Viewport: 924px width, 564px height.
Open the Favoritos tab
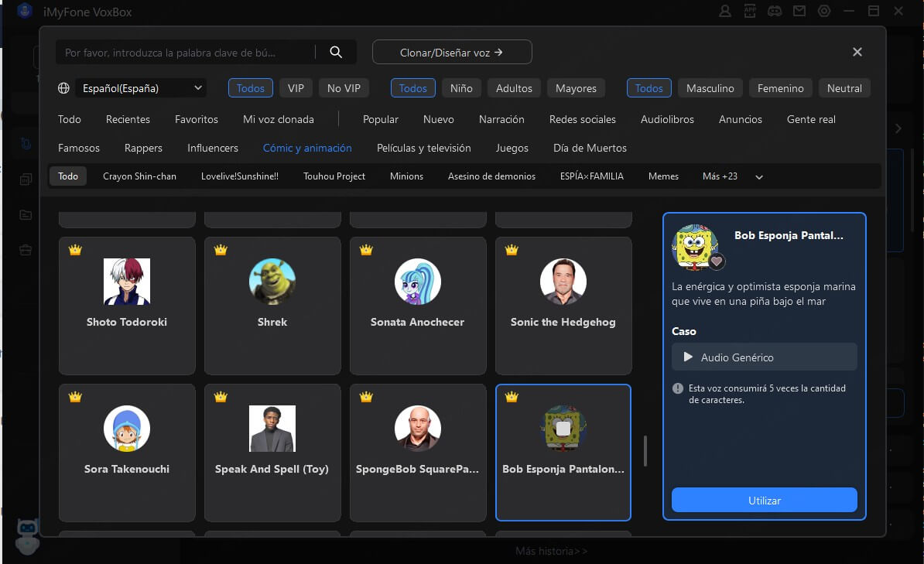tap(197, 119)
